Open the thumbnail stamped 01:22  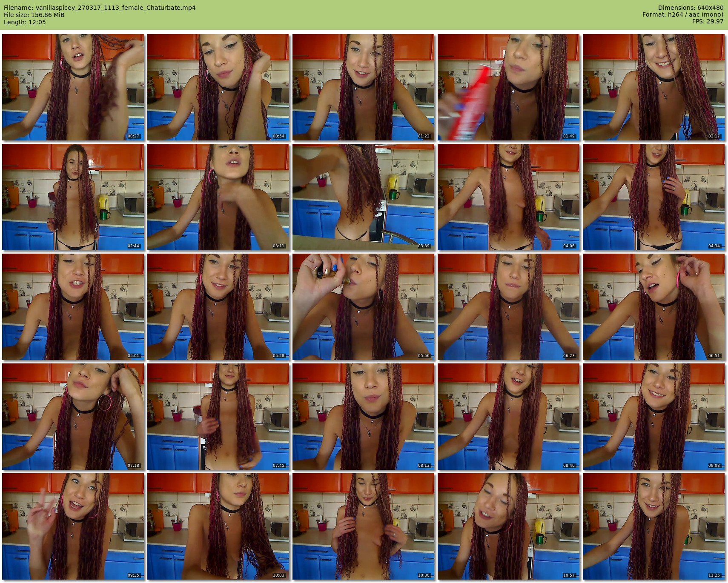point(364,87)
